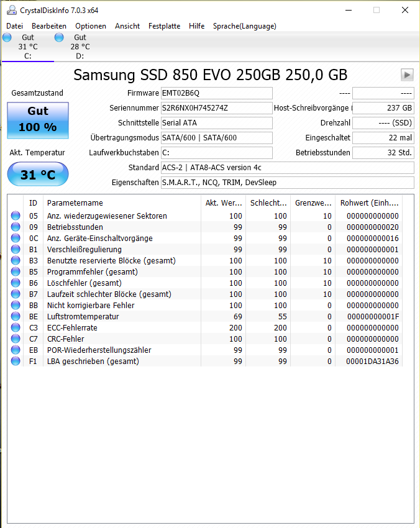Screen dimensions: 420x528
Task: Click status orb of Programmfehler row
Action: [x=16, y=271]
